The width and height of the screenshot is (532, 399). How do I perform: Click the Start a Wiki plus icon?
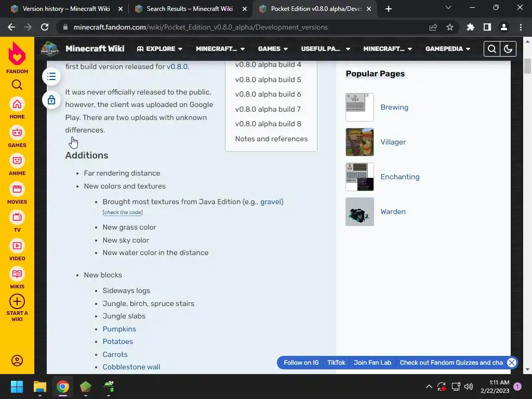[x=17, y=301]
